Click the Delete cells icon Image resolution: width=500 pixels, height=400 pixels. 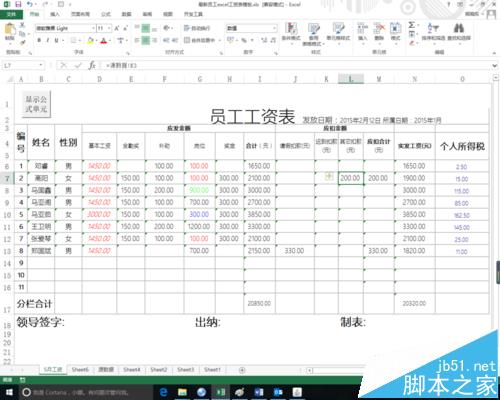coord(379,28)
